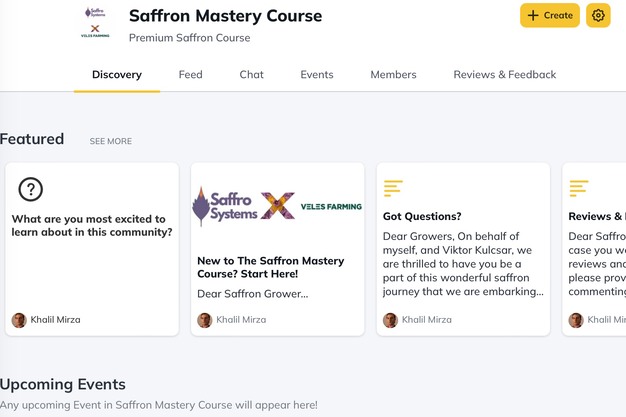Click Khalil Mirza's avatar on Start Here card
Viewport: 626px width, 417px height.
pyautogui.click(x=205, y=320)
